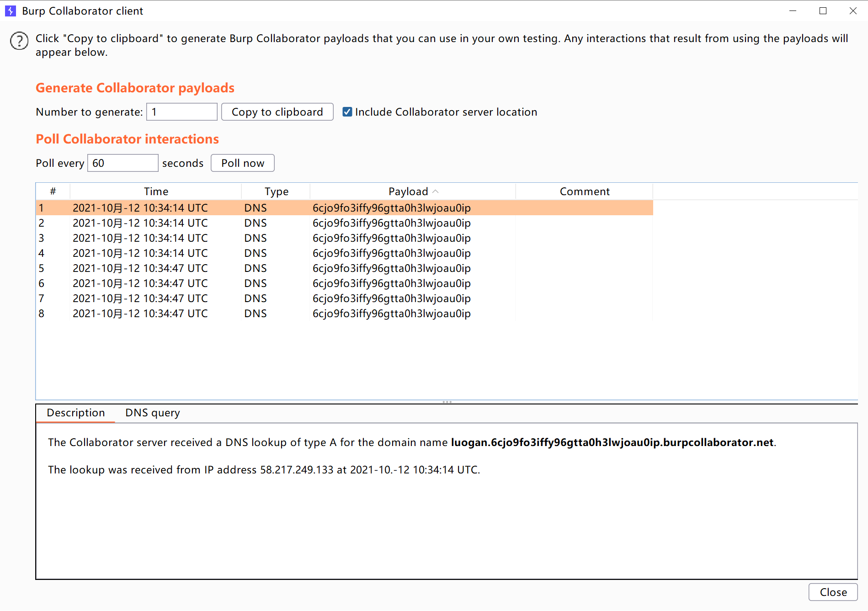Select interaction row number 6
Viewport: 868px width, 611px height.
345,283
